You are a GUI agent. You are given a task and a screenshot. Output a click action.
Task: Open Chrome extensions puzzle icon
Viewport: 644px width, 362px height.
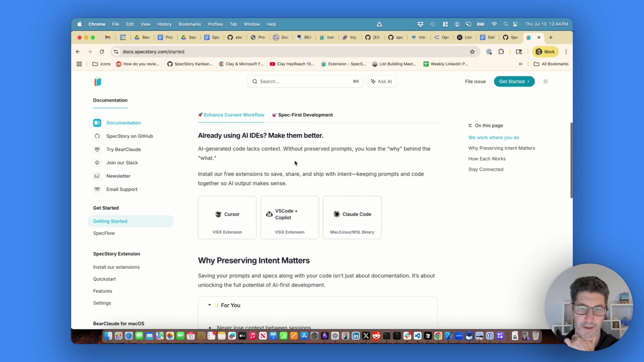pos(501,52)
